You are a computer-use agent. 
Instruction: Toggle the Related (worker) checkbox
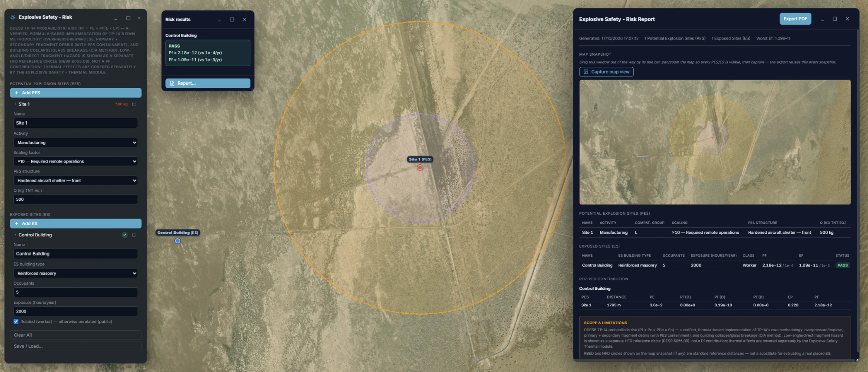pyautogui.click(x=16, y=322)
